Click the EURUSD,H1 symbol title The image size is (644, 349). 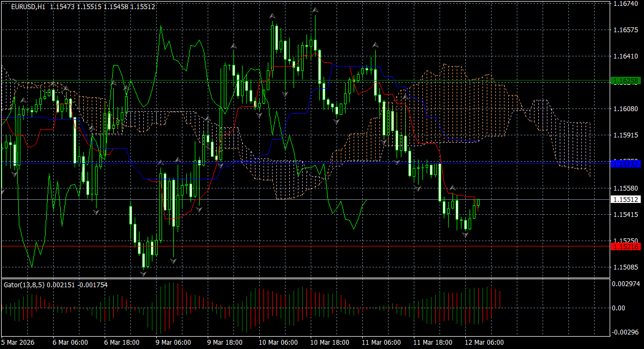[x=28, y=7]
